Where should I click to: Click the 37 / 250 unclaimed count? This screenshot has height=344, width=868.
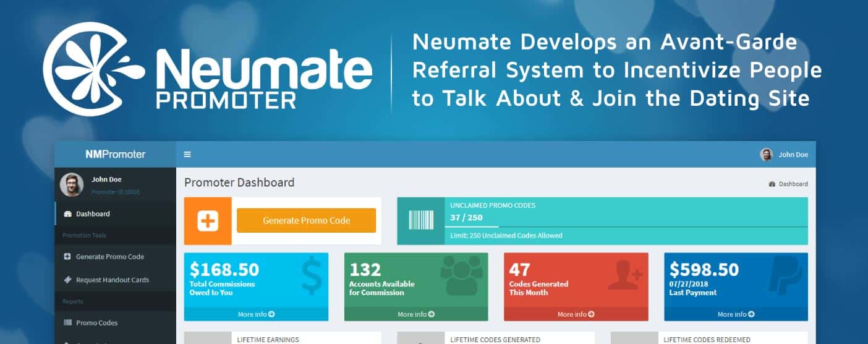pyautogui.click(x=466, y=217)
